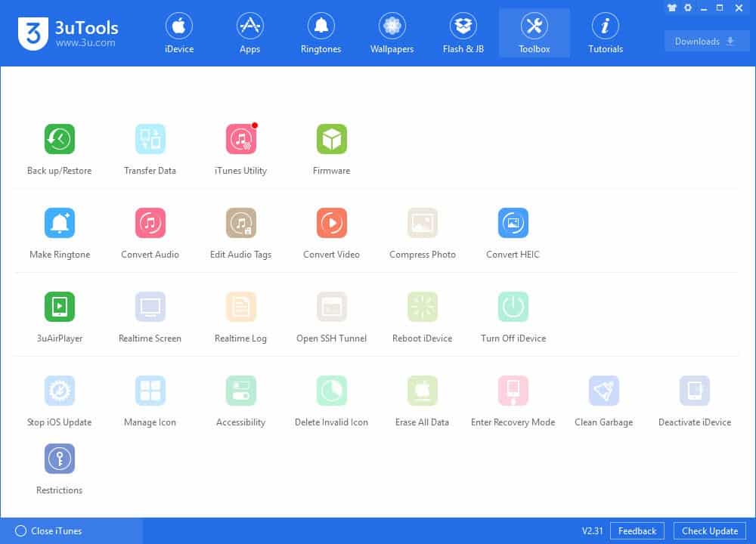
Task: Open the Back up/Restore tool
Action: 59,140
